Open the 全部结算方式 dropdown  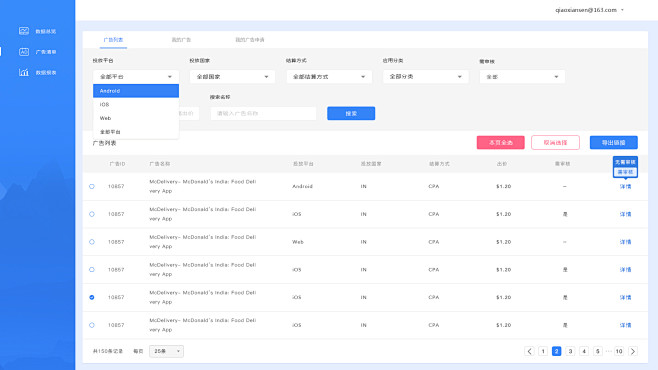[x=329, y=77]
